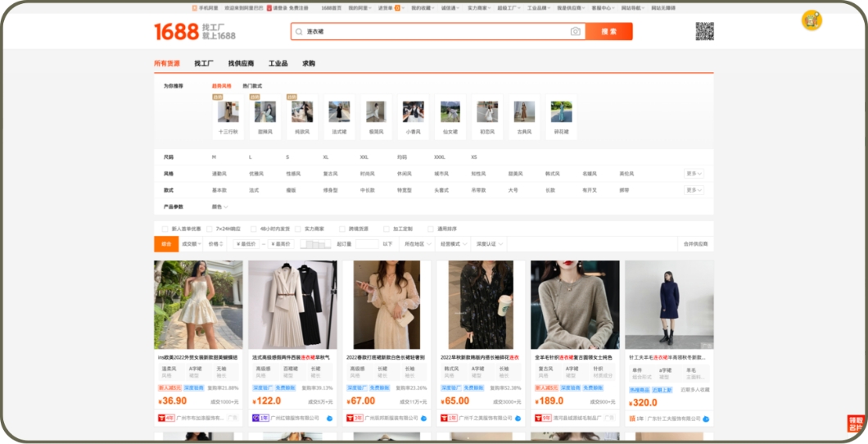Screen dimensions: 868x444
Task: Check the 通用排序 checkbox
Action: (431, 229)
